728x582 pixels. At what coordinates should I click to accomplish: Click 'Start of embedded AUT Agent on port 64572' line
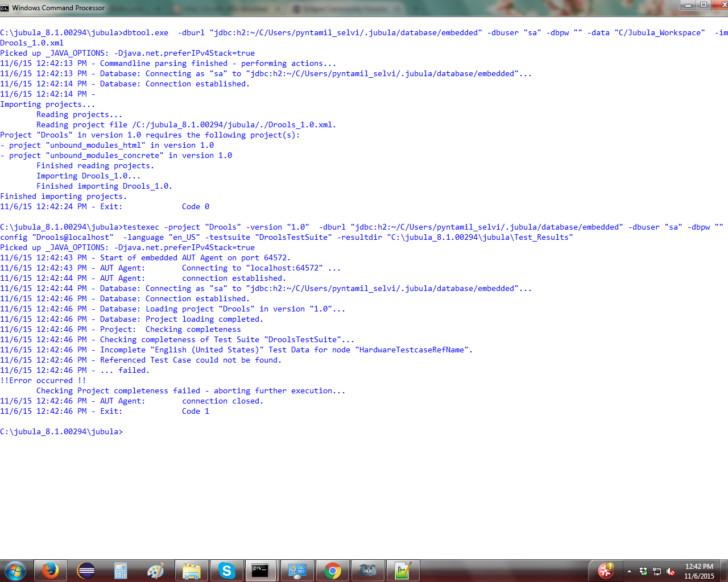146,258
